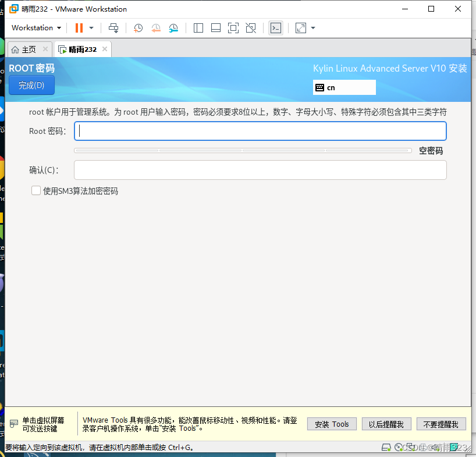Focus the Root 密码 input field
Screen dimensions: 476x457
click(x=260, y=131)
